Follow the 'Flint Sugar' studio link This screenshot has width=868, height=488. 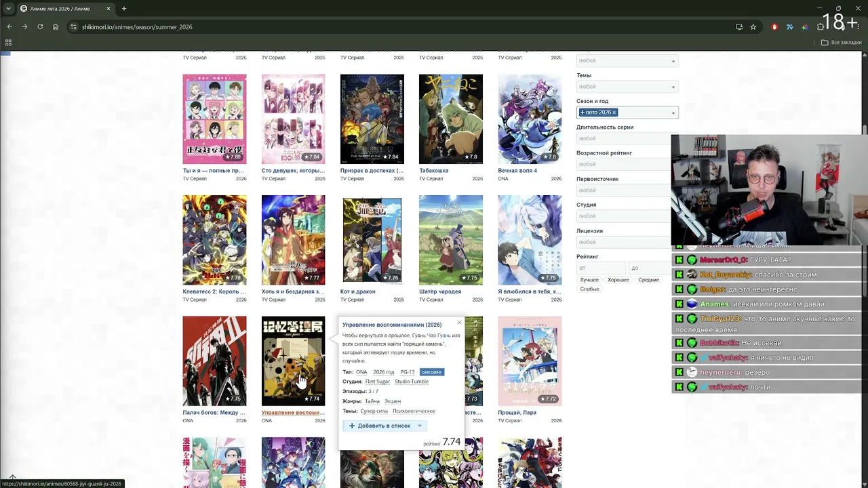376,382
